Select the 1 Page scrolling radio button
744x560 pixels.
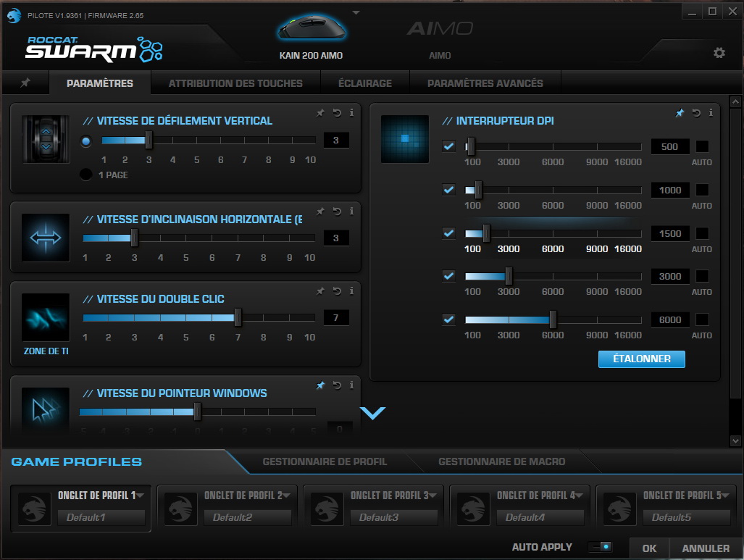click(86, 175)
